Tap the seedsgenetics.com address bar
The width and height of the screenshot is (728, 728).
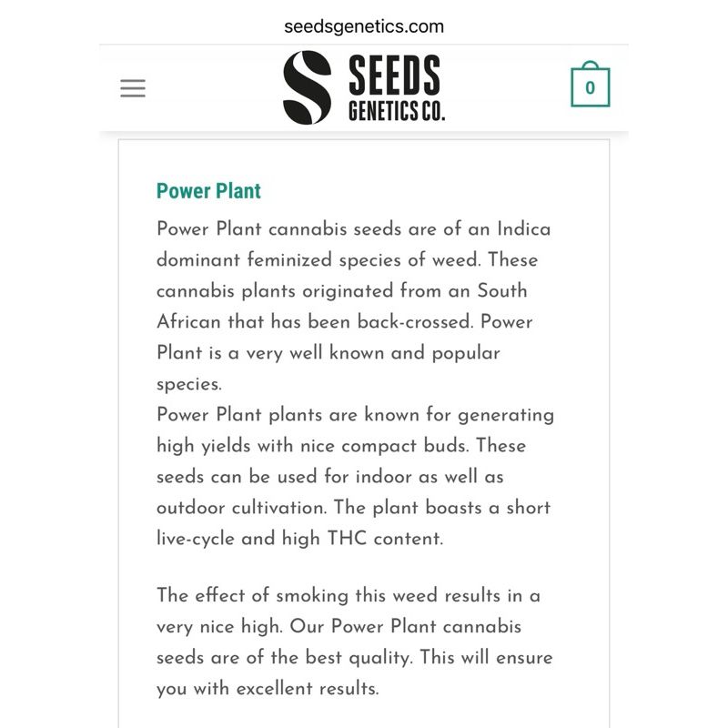tap(364, 25)
